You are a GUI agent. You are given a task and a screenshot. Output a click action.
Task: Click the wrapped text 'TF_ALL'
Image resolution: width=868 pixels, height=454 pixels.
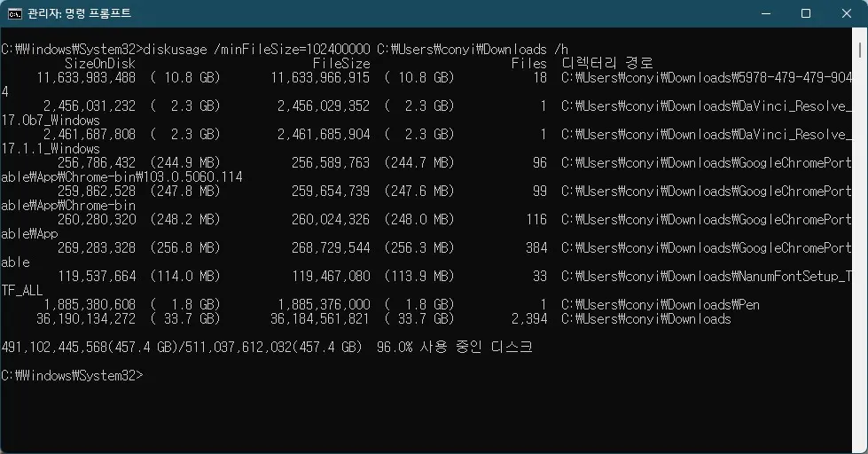(x=22, y=291)
